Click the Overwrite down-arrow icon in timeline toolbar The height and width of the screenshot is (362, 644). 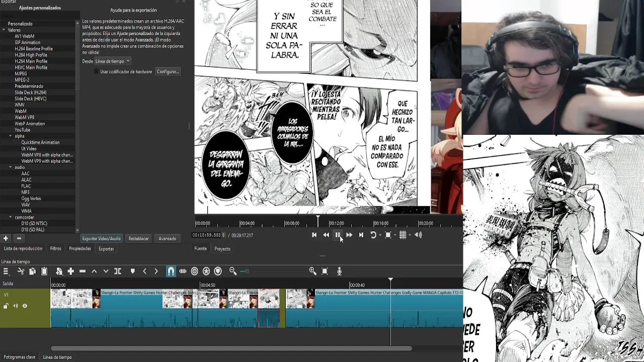pyautogui.click(x=106, y=271)
